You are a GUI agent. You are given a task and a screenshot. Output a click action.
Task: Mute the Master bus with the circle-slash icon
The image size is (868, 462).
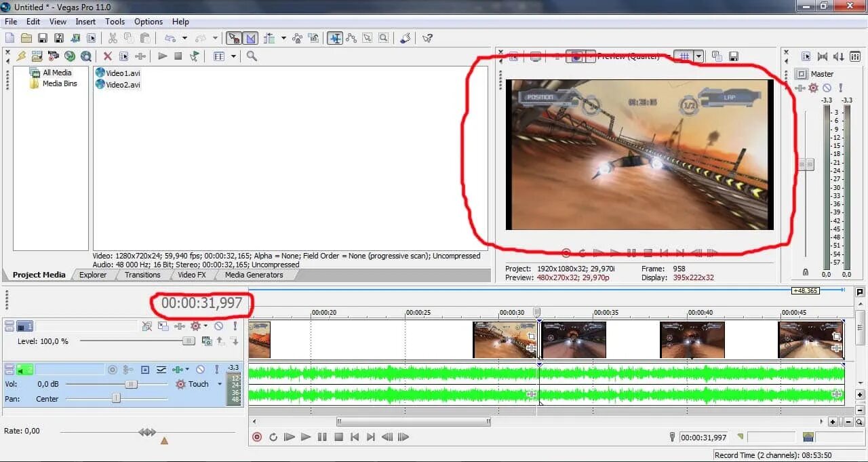(x=827, y=88)
